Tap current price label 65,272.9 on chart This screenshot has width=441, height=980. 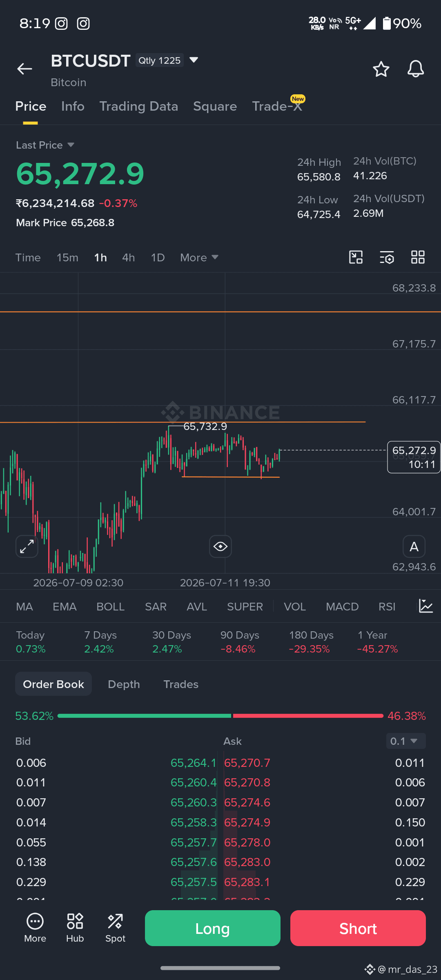pos(414,457)
